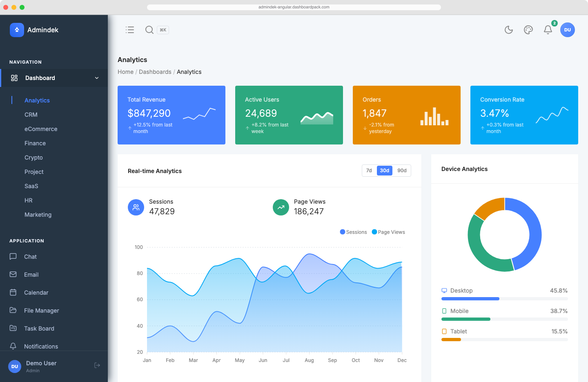This screenshot has height=382, width=588.
Task: Open the DU user avatar menu
Action: click(568, 29)
